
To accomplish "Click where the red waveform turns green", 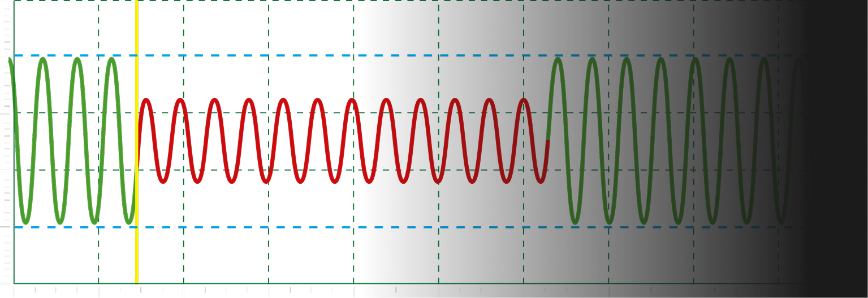I will click(x=547, y=139).
